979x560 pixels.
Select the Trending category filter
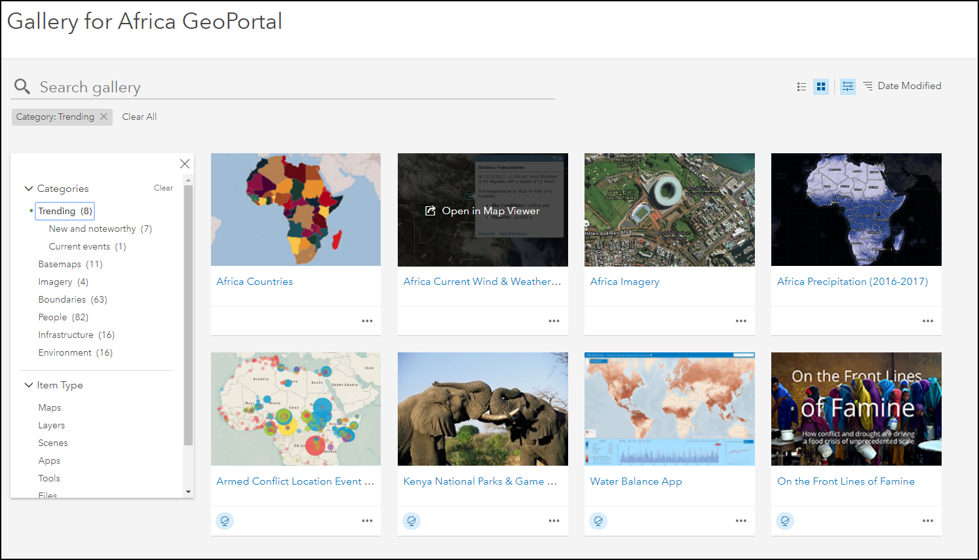pos(65,211)
